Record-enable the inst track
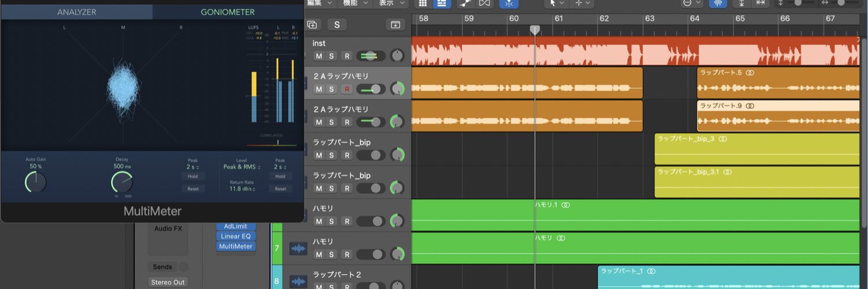868x289 pixels. click(x=347, y=56)
